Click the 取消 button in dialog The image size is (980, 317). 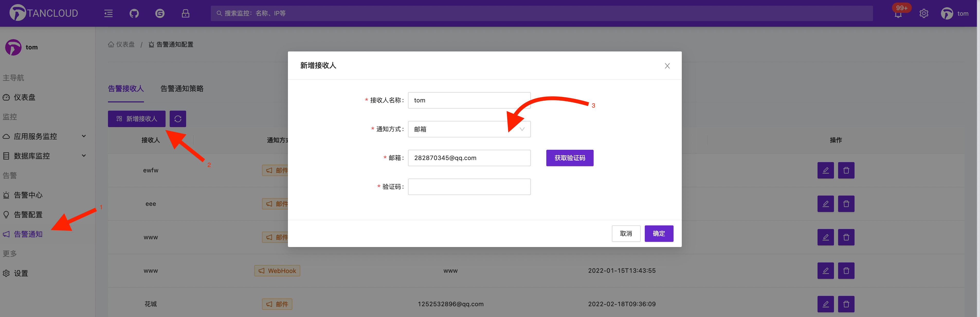(626, 234)
